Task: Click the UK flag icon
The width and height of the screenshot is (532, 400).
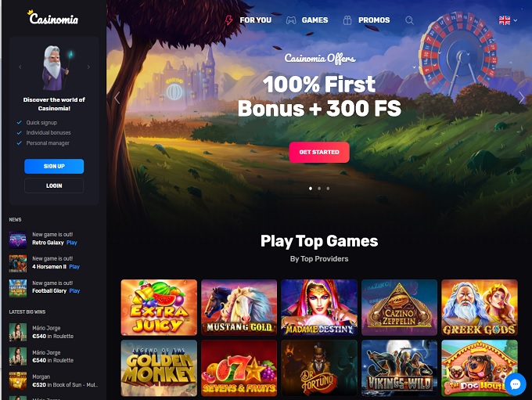Action: 505,20
